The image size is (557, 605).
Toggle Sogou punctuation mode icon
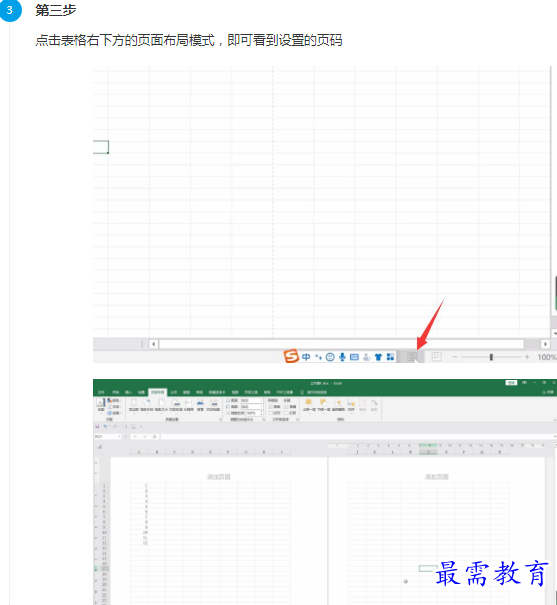(x=318, y=357)
